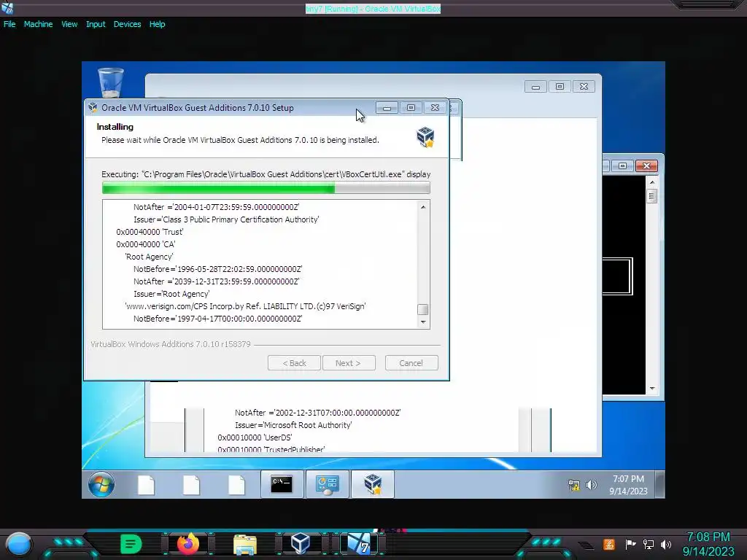
Task: Switch to Control Panel taskbar item
Action: click(x=328, y=484)
